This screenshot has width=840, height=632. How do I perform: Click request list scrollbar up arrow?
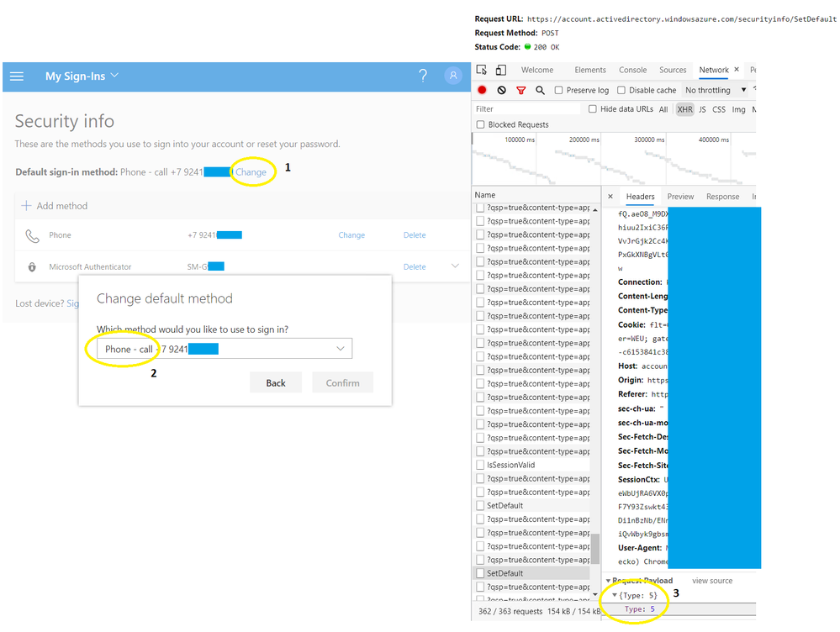(x=595, y=210)
